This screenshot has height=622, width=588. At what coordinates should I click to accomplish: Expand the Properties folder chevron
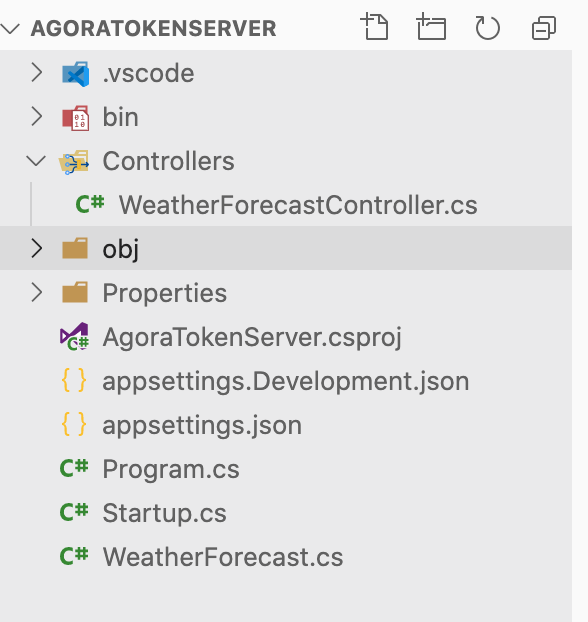[x=37, y=292]
